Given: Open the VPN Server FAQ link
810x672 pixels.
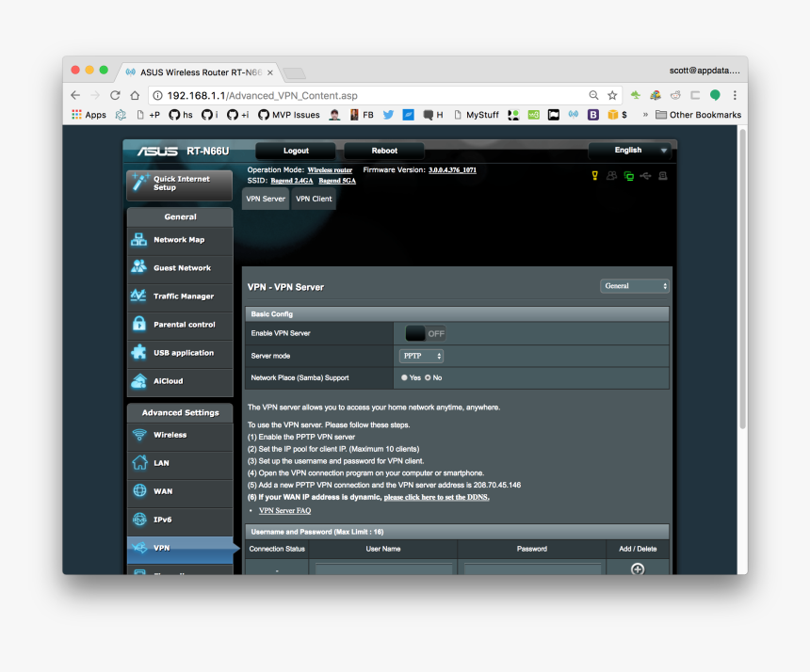Looking at the screenshot, I should [x=284, y=510].
